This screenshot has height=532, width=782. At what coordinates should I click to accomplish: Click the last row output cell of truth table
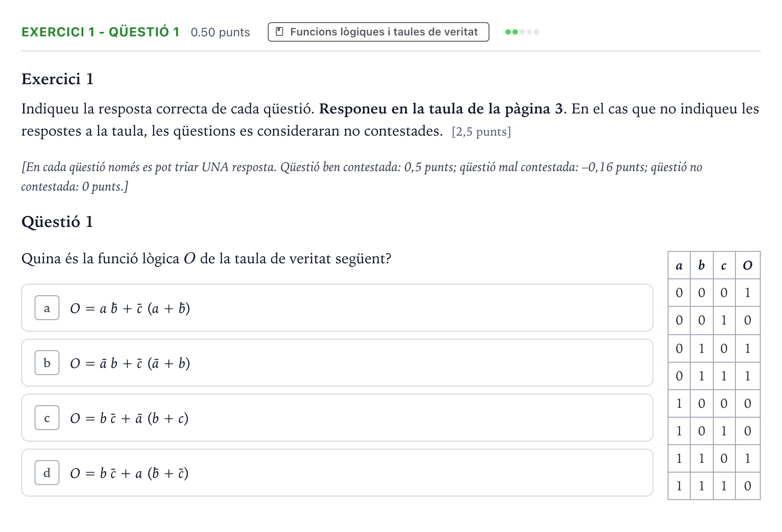point(748,486)
